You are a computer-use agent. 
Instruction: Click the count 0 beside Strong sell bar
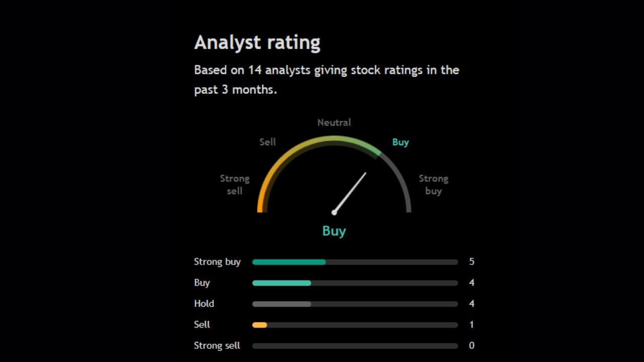[471, 346]
